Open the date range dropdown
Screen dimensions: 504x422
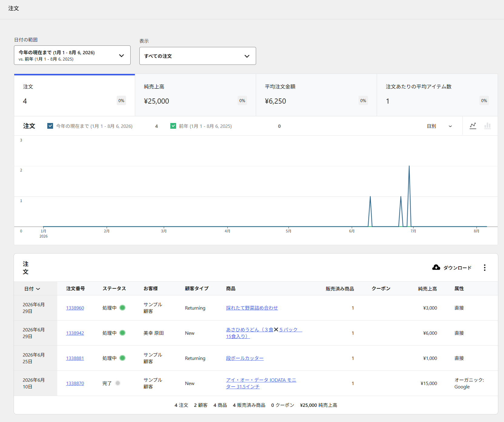[x=72, y=55]
